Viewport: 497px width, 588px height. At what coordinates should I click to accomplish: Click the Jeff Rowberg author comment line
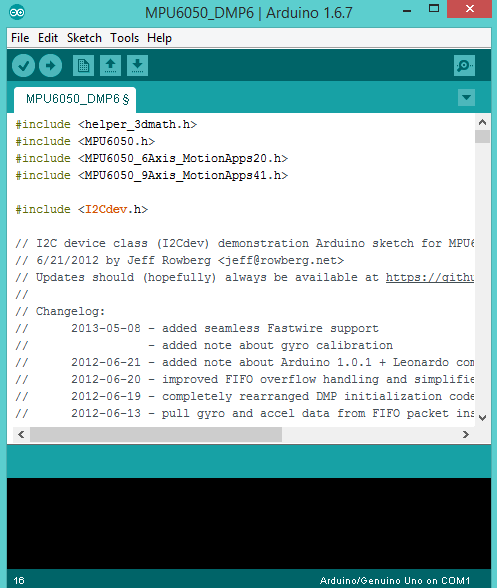[x=179, y=260]
